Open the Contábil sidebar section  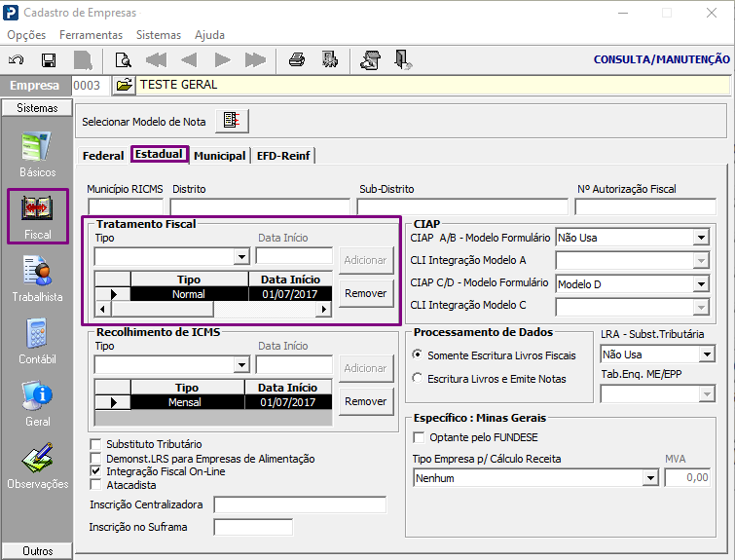[38, 342]
